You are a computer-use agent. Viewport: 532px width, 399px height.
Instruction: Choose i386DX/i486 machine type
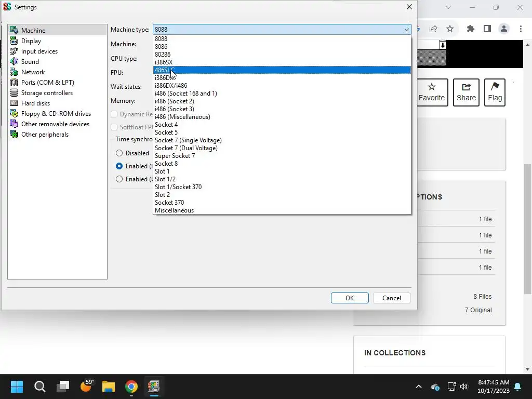(282, 86)
